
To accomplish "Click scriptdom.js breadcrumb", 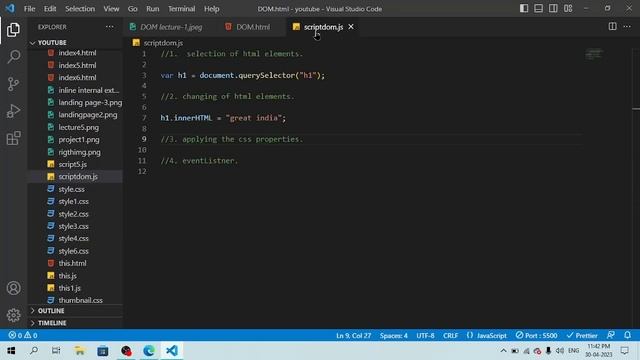I will 163,43.
